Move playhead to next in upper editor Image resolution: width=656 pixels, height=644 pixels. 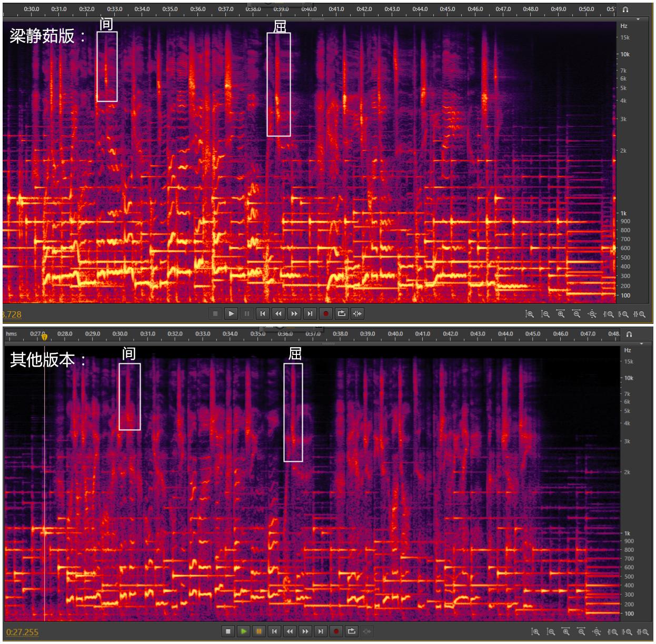310,314
